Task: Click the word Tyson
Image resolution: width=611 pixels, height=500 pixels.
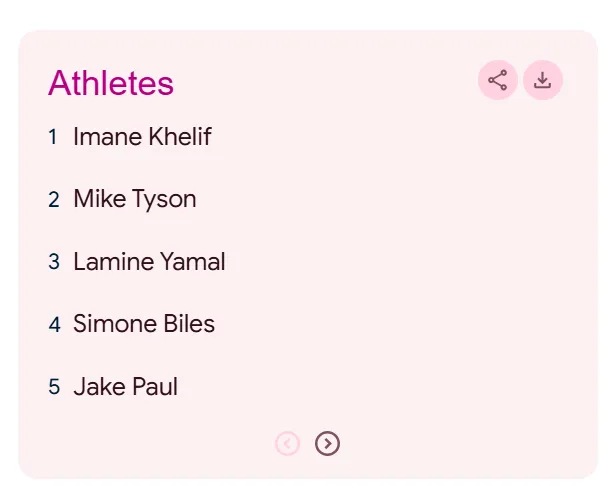Action: pyautogui.click(x=164, y=199)
